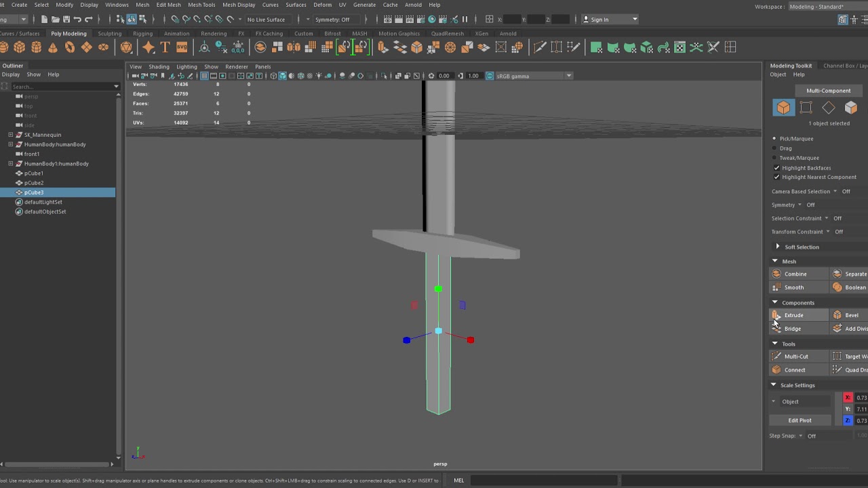Open the Mesh Tools menu
Image resolution: width=868 pixels, height=488 pixels.
point(201,5)
